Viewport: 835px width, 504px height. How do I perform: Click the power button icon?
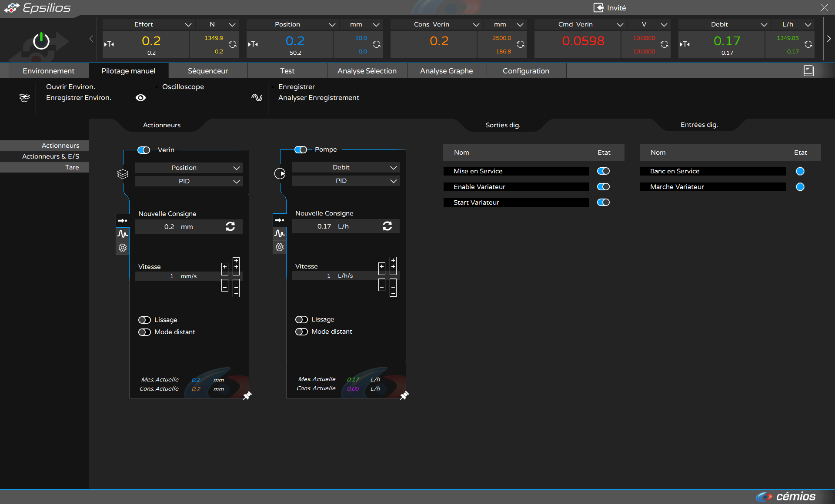[x=41, y=41]
